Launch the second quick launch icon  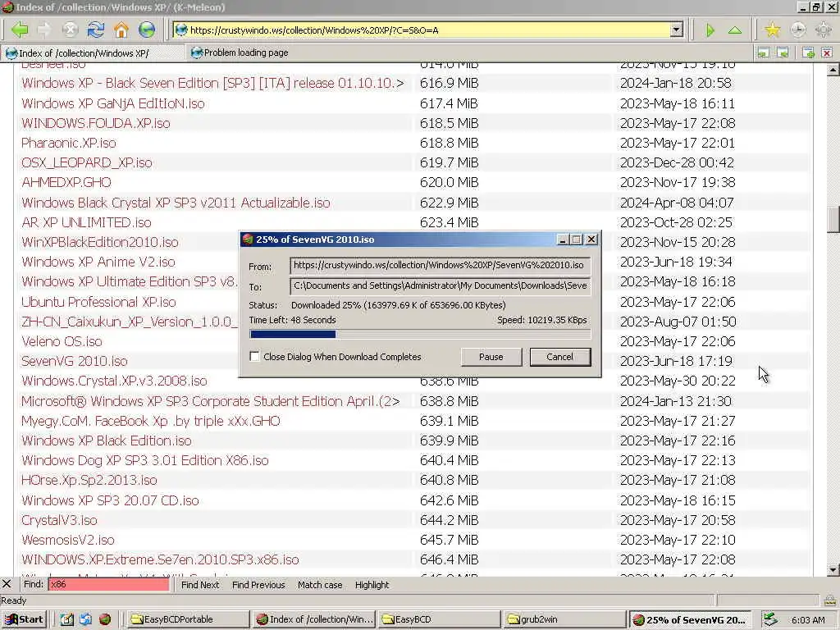[85, 619]
